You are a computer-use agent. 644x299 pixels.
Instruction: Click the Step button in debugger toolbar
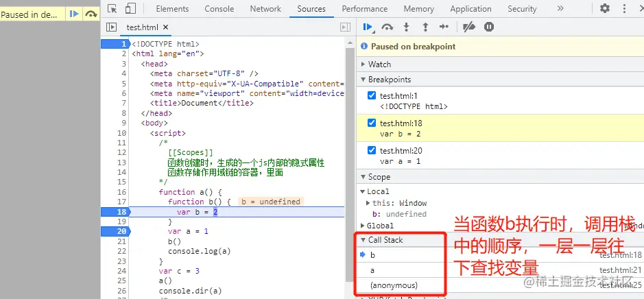point(444,27)
